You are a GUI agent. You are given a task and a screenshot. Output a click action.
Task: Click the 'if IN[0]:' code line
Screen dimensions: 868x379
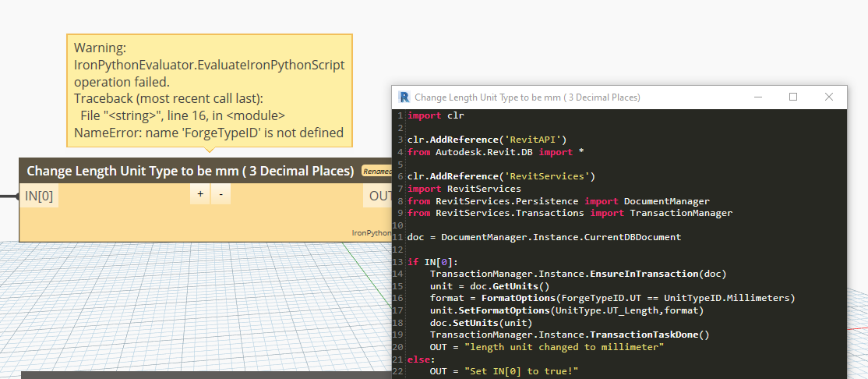click(x=433, y=261)
